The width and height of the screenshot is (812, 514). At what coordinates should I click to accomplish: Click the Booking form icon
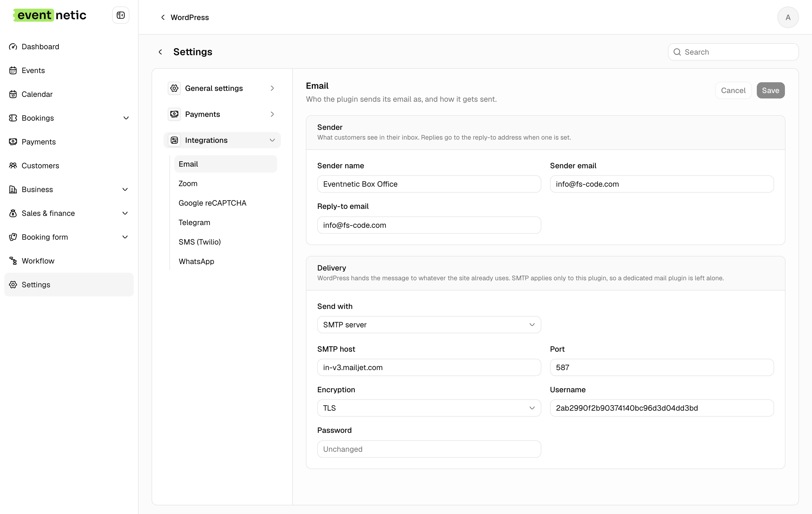click(13, 237)
